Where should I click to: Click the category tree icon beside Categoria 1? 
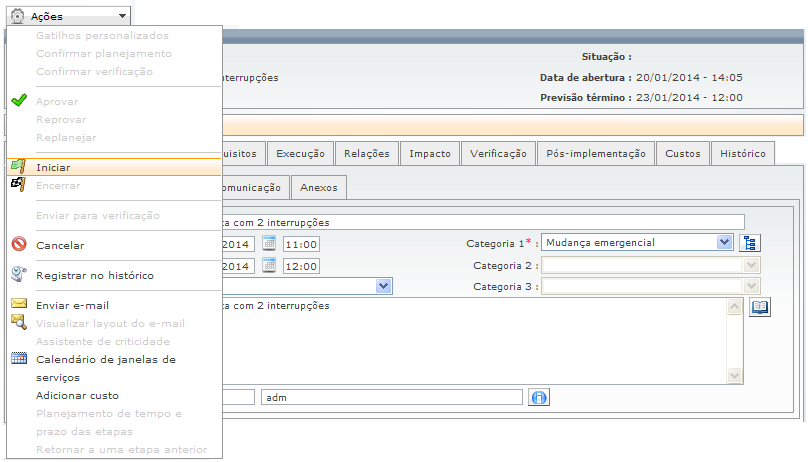(x=750, y=243)
